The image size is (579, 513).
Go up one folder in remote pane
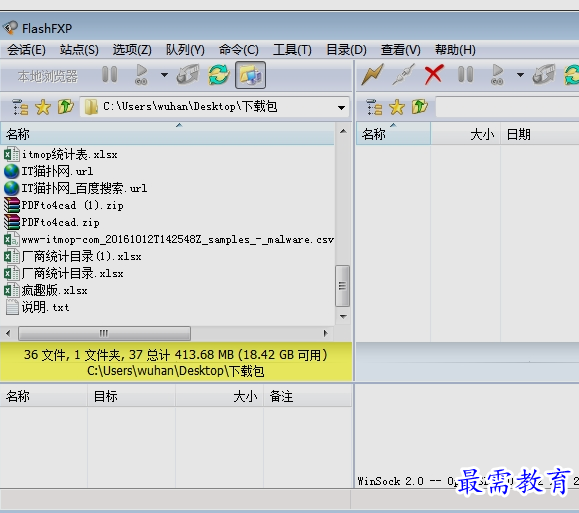point(419,107)
